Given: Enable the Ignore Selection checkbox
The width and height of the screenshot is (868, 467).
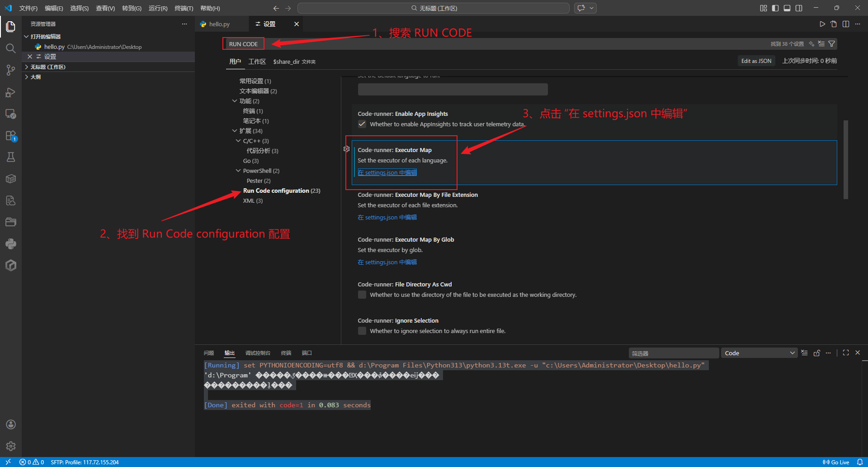Looking at the screenshot, I should pyautogui.click(x=362, y=331).
